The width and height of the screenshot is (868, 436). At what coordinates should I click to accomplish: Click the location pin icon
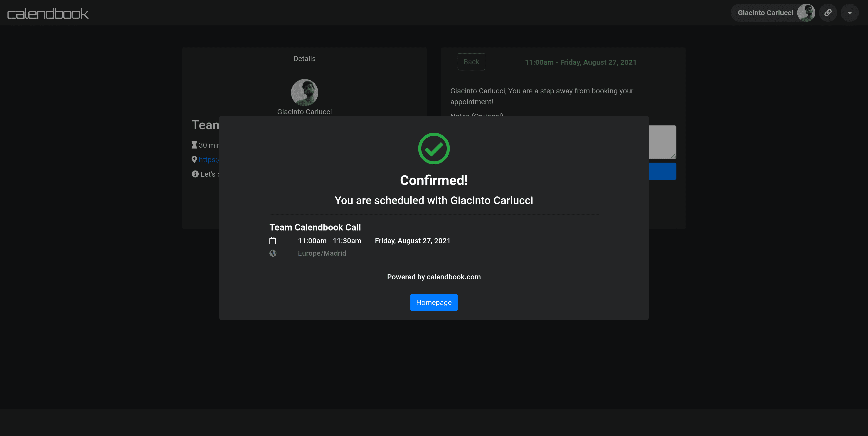pos(194,159)
